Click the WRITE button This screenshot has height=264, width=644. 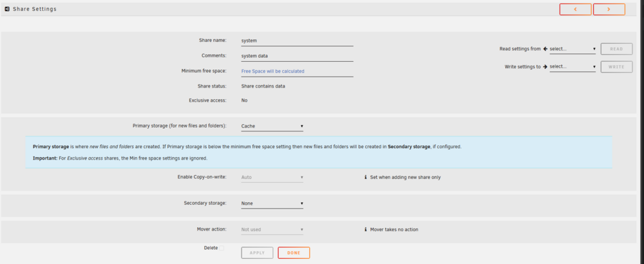click(x=616, y=66)
